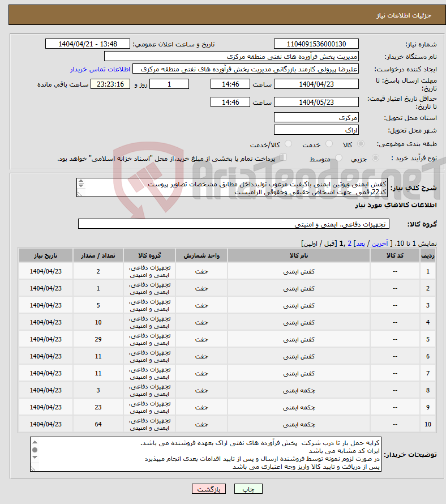This screenshot has width=446, height=504.
Task: Click the واحد شمارش column header
Action: 201,255
